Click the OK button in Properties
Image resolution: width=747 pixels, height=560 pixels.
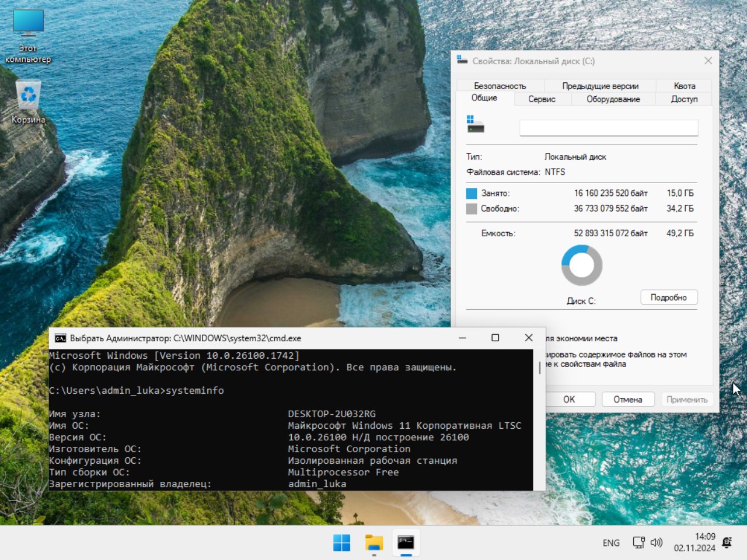569,400
